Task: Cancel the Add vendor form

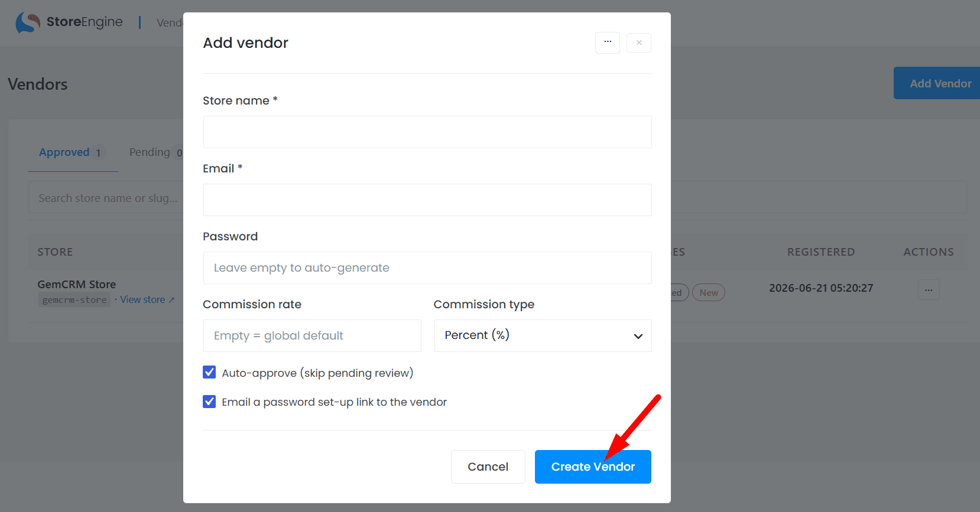Action: [x=488, y=467]
